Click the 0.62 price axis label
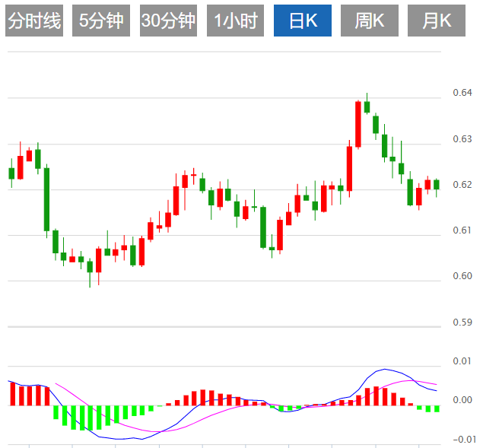The width and height of the screenshot is (483, 448). click(462, 185)
